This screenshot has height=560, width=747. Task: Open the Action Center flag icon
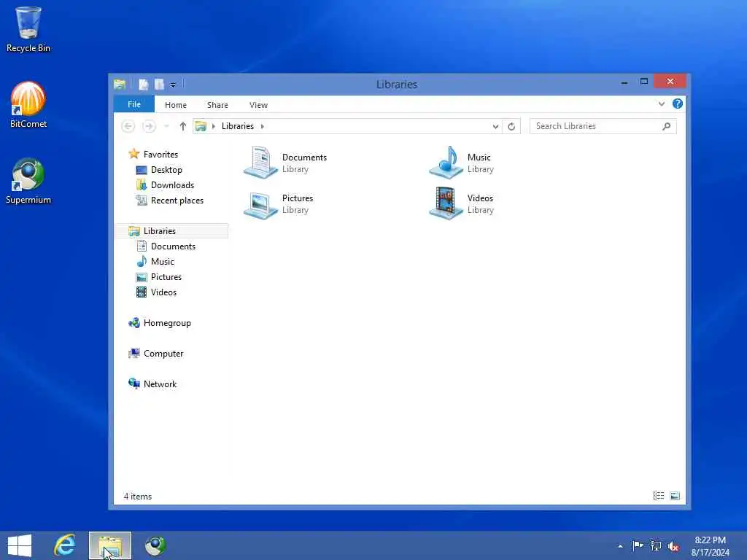[x=638, y=545]
